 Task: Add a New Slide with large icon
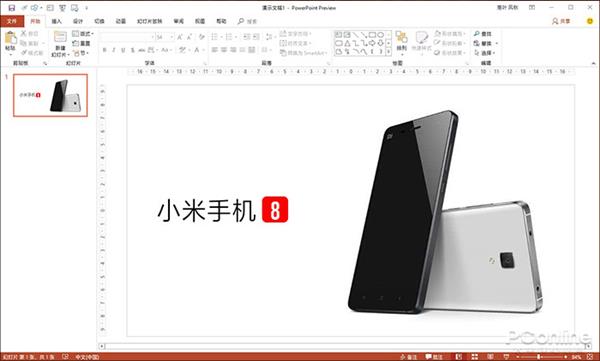tap(60, 38)
